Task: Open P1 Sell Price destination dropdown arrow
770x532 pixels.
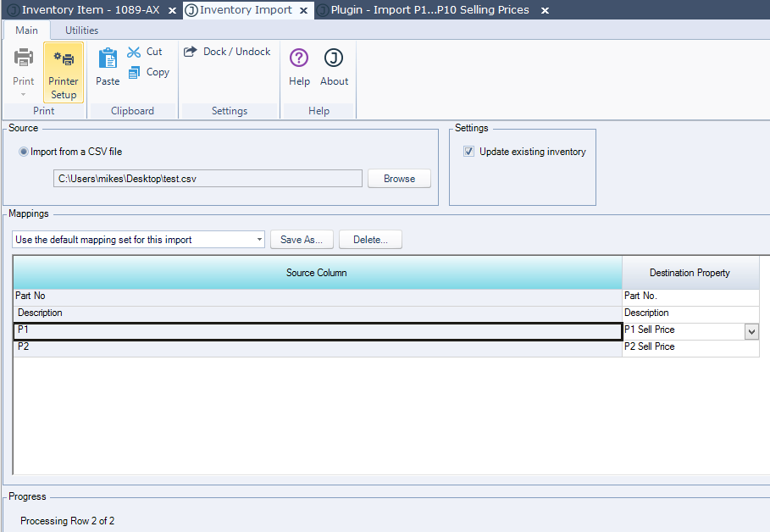Action: point(751,331)
